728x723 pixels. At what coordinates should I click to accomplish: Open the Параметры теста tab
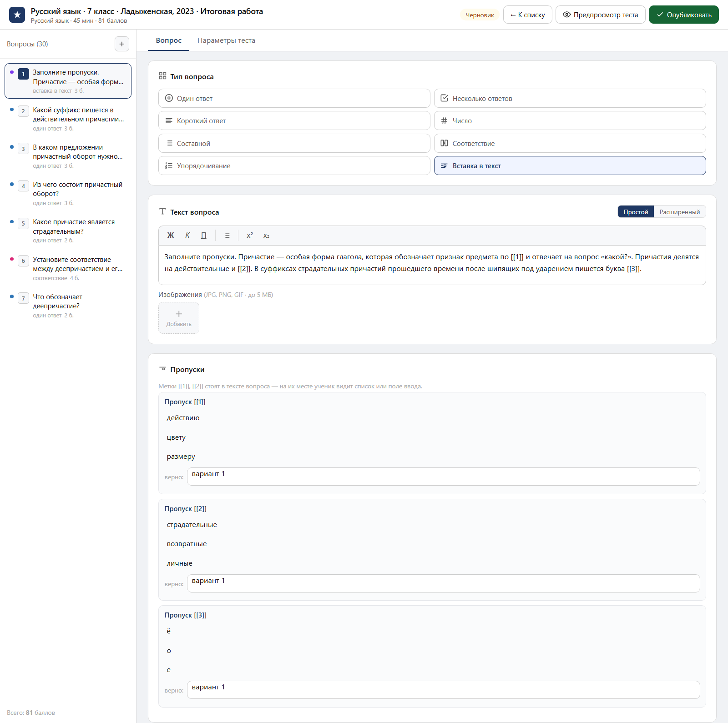pos(226,40)
